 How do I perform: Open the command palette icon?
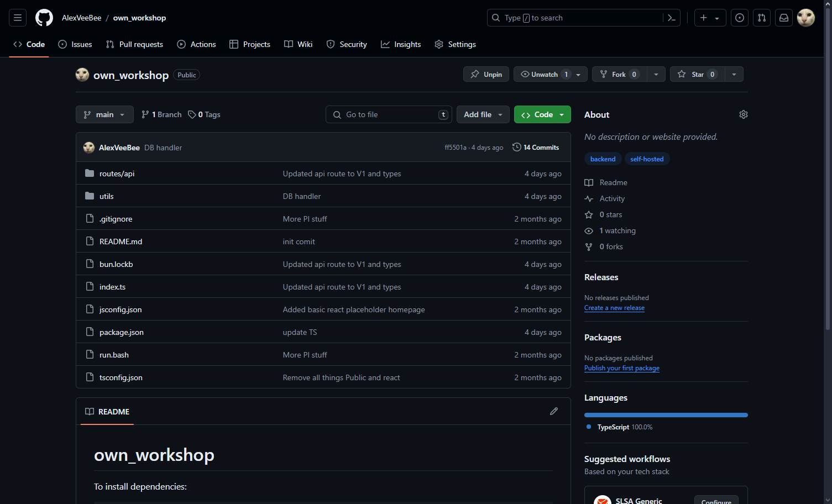(672, 18)
